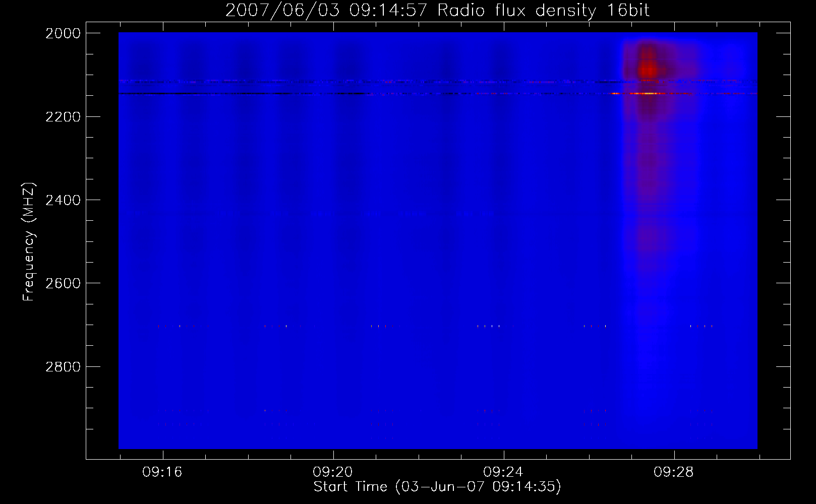This screenshot has height=504, width=816.
Task: Click the 09:28 time axis label
Action: tap(673, 472)
